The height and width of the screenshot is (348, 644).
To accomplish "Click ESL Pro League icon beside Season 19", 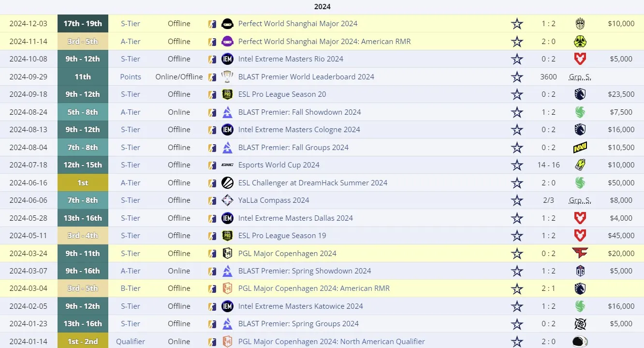I will click(227, 236).
